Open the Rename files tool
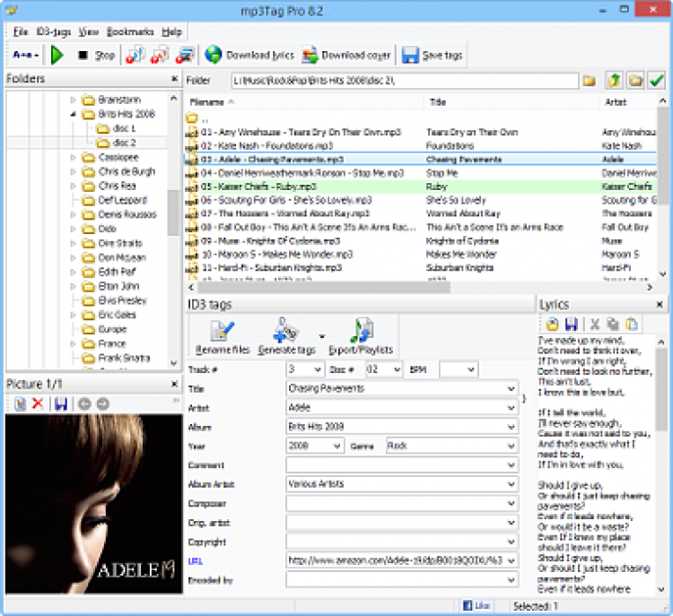 pyautogui.click(x=223, y=337)
